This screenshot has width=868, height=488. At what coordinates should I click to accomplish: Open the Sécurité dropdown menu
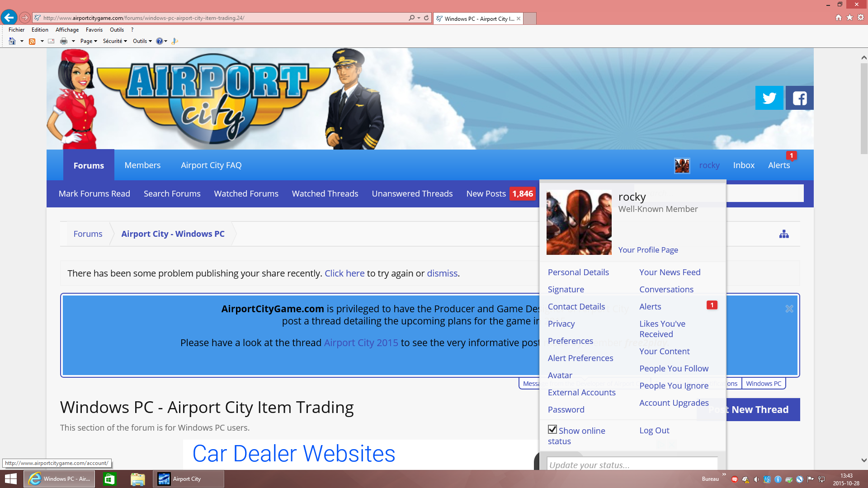(115, 41)
